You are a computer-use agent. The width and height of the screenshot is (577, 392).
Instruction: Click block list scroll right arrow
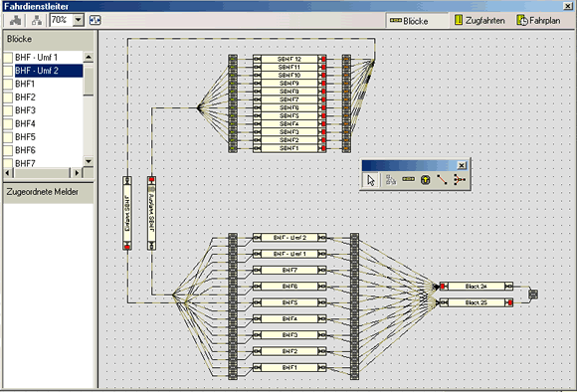(77, 173)
